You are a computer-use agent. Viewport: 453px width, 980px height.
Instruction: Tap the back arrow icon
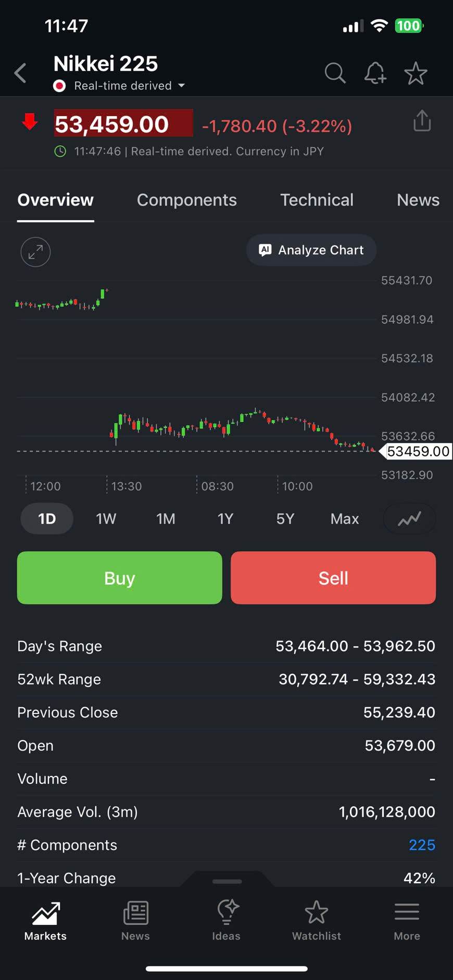[21, 73]
